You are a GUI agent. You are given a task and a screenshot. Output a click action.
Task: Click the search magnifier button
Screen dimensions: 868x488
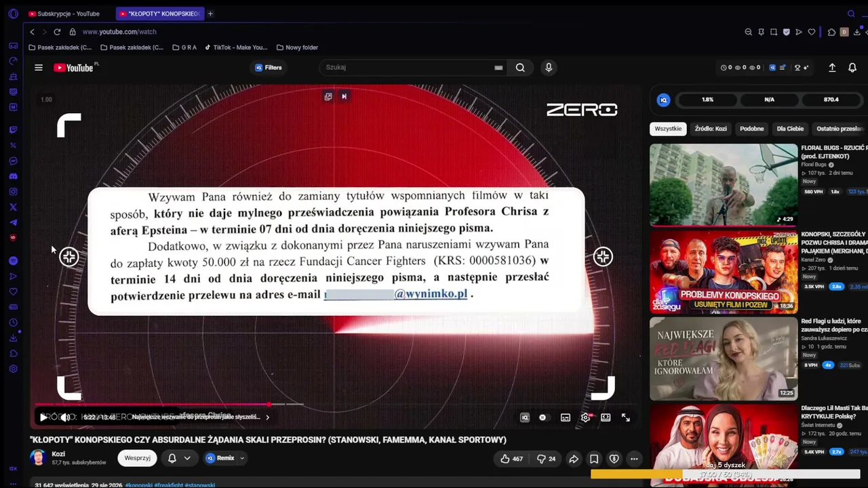click(x=520, y=68)
